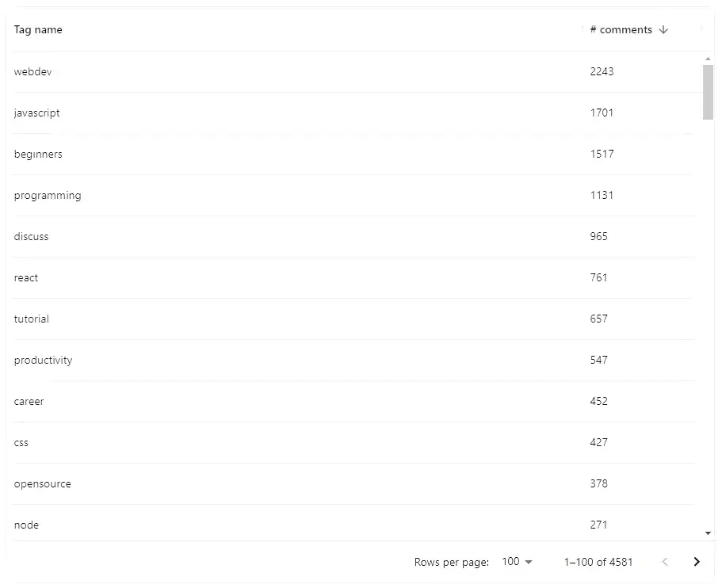The height and width of the screenshot is (588, 722).
Task: Open the rows per page dropdown
Action: click(516, 562)
